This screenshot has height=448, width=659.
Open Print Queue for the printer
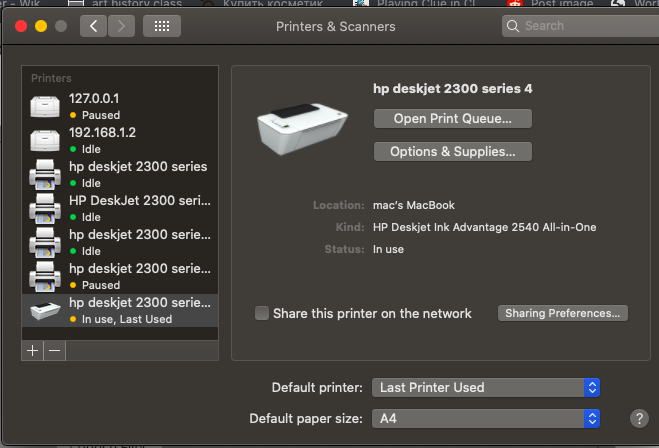click(x=453, y=119)
